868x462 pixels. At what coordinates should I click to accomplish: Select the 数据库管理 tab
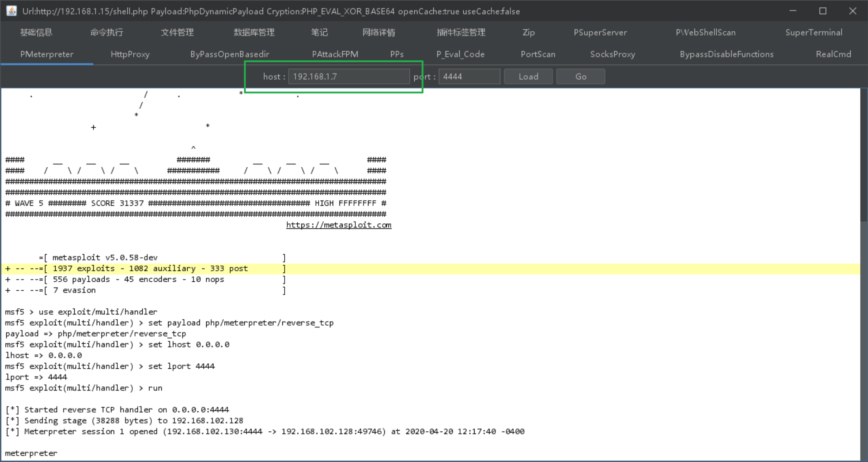tap(254, 32)
